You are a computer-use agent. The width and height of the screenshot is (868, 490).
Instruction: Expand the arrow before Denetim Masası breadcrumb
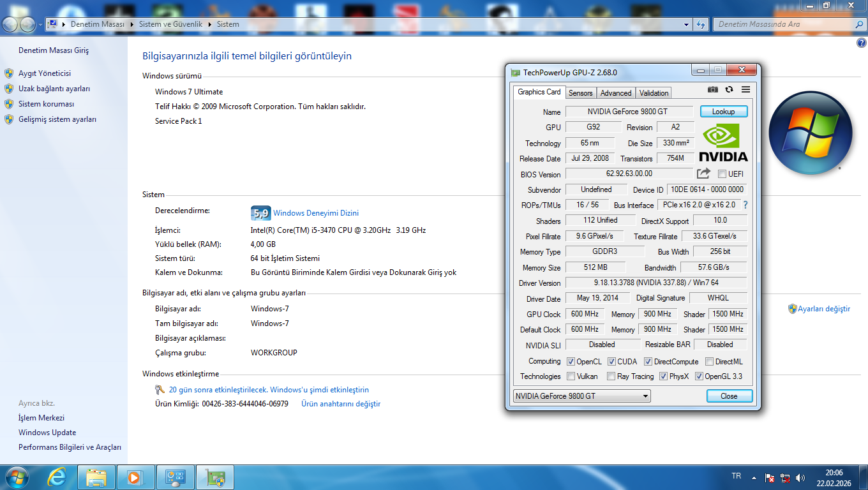coord(64,24)
